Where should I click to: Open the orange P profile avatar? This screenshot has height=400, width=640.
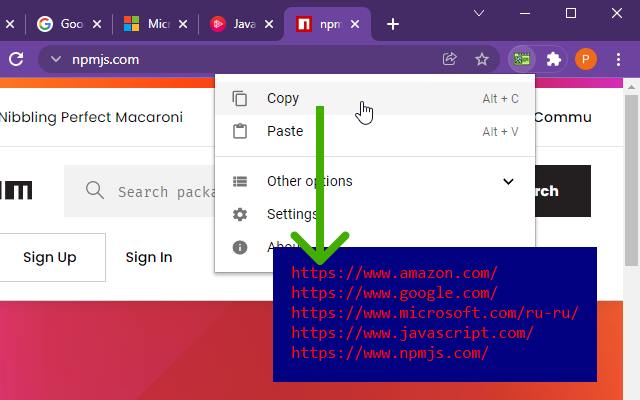586,59
